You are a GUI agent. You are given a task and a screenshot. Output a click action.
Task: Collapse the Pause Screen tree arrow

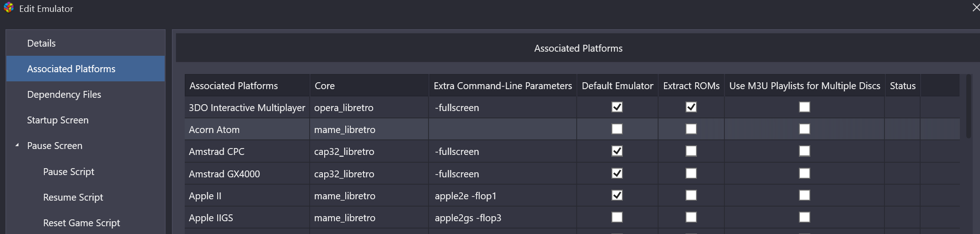click(17, 145)
